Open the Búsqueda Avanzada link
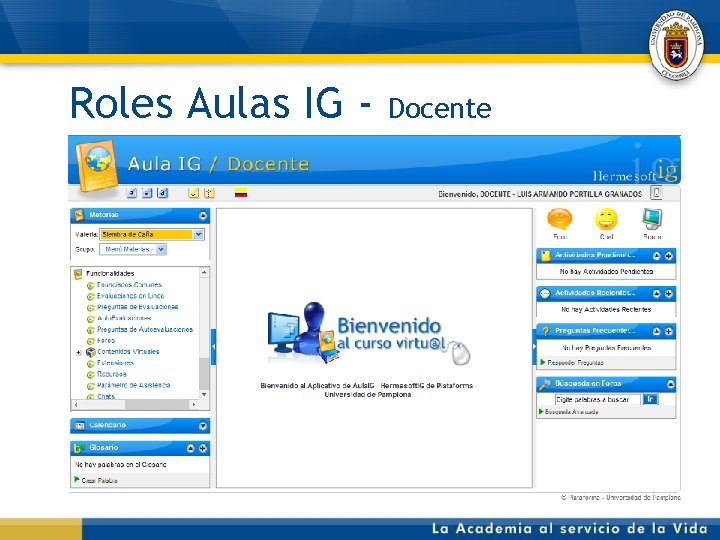The width and height of the screenshot is (720, 540). coord(571,412)
